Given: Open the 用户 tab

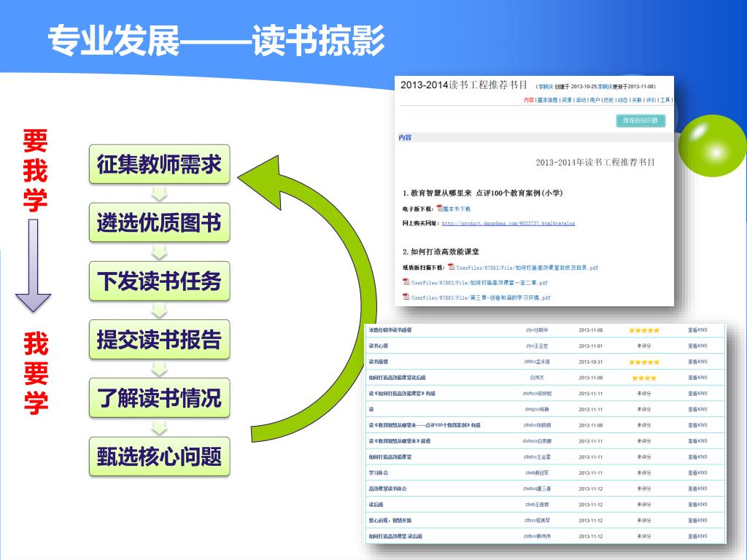Looking at the screenshot, I should (595, 100).
